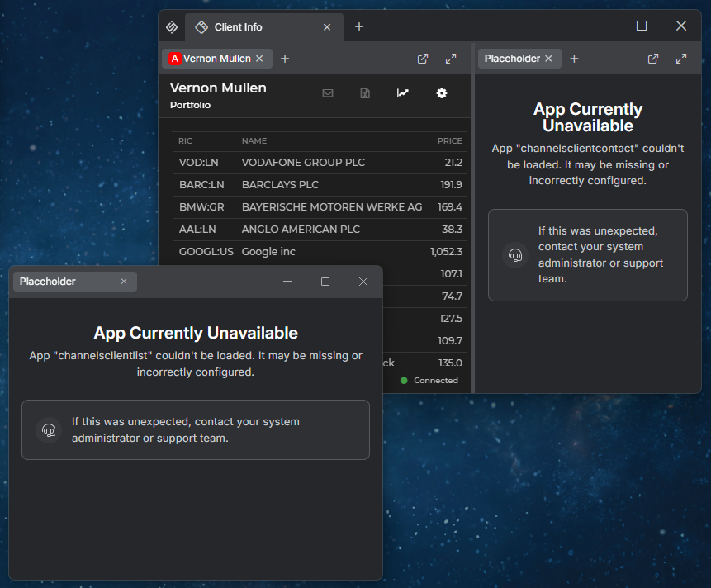Viewport: 711px width, 588px height.
Task: Maximize the Client Info window
Action: tap(642, 26)
